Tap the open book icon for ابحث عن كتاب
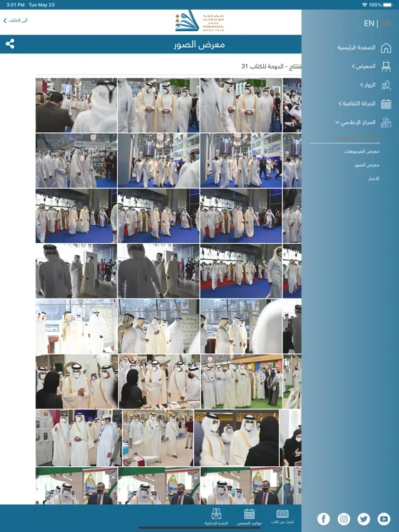Image resolution: width=399 pixels, height=532 pixels. (283, 513)
